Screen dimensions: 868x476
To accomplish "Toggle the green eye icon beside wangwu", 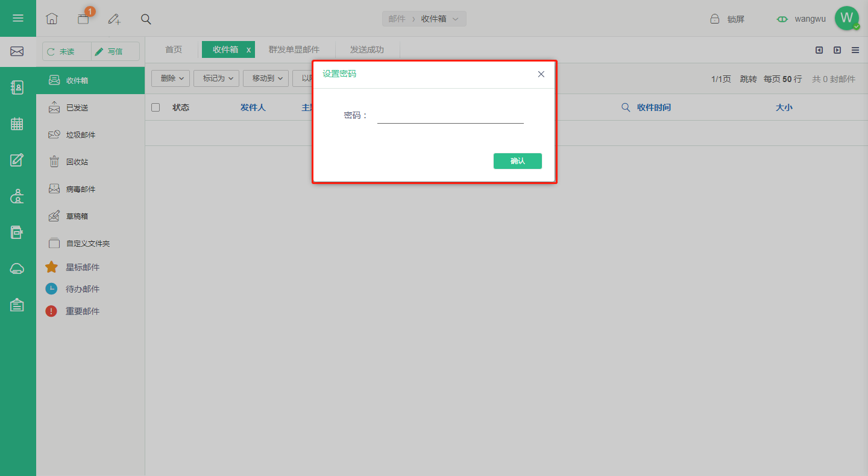I will [x=782, y=19].
